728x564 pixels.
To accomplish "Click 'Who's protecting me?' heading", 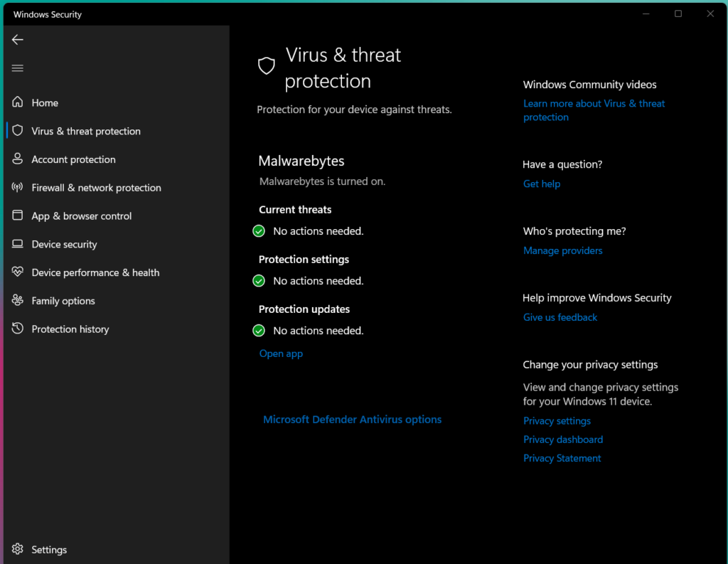I will click(x=574, y=231).
